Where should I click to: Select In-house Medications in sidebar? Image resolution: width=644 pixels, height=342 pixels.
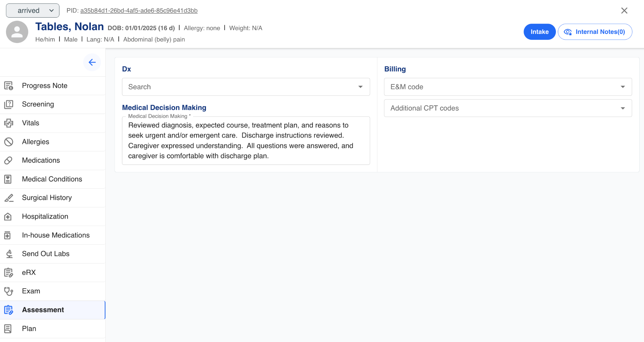coord(56,235)
